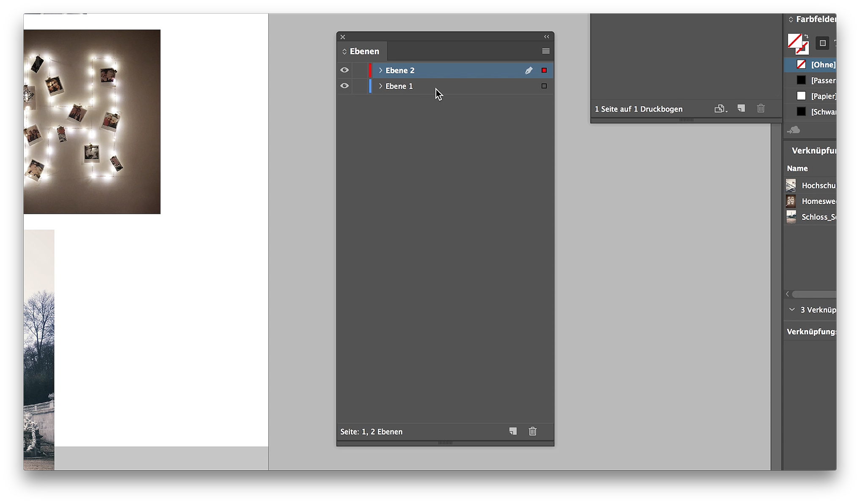Select the Homesweet link entry
The image size is (860, 504).
tap(817, 201)
